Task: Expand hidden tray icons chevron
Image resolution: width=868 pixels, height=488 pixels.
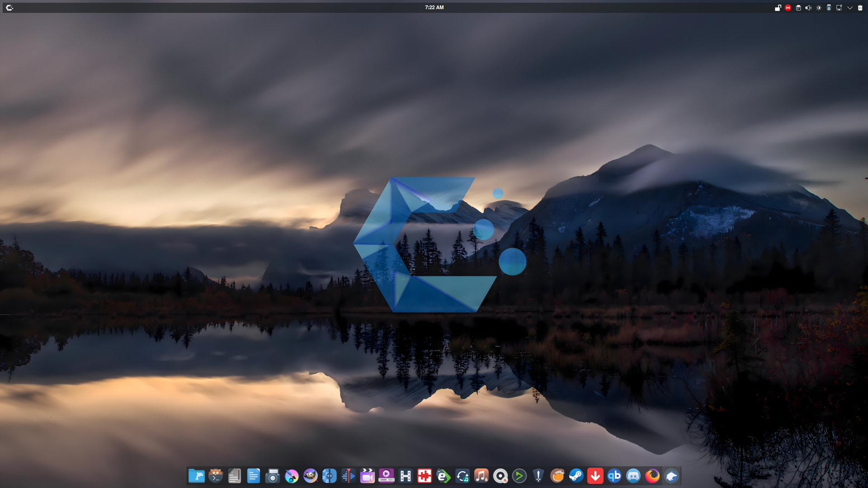Action: [x=850, y=8]
